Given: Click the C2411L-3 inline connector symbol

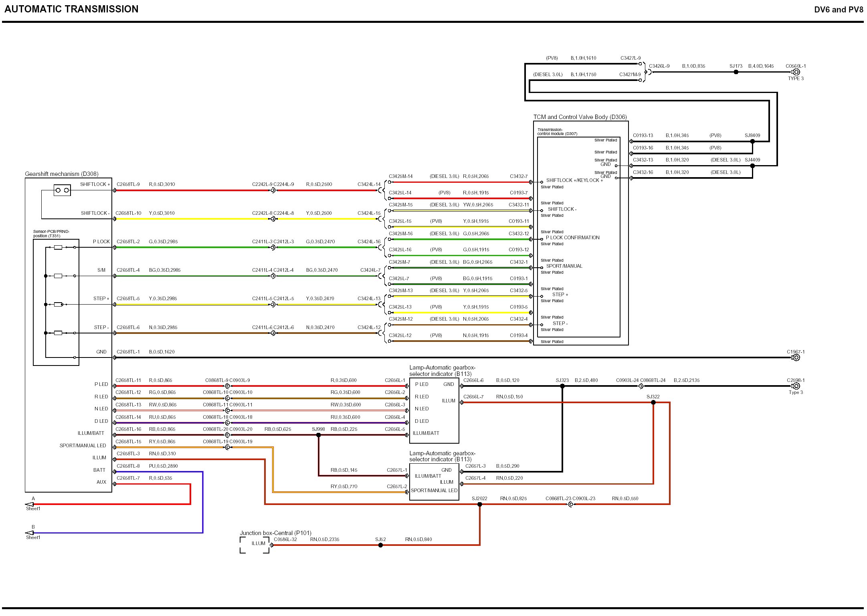Looking at the screenshot, I should (x=273, y=247).
